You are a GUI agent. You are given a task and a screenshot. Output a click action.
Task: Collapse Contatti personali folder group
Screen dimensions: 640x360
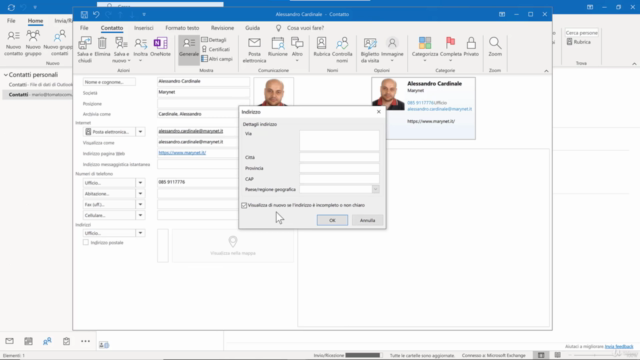tap(6, 75)
